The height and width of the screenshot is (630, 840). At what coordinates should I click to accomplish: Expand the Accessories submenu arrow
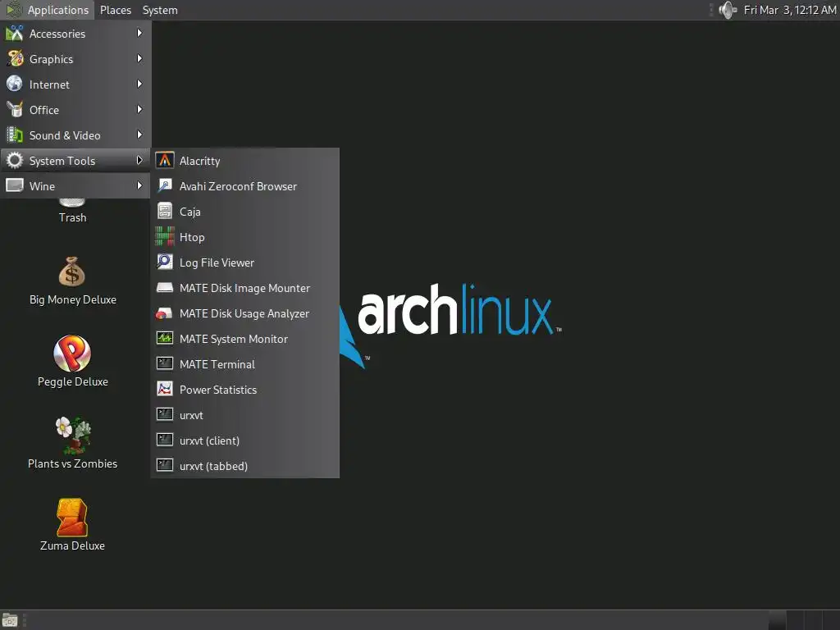coord(139,33)
